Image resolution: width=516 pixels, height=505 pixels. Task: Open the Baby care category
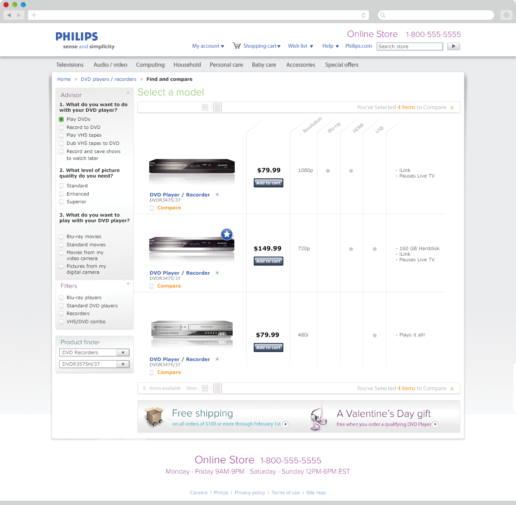pos(264,65)
